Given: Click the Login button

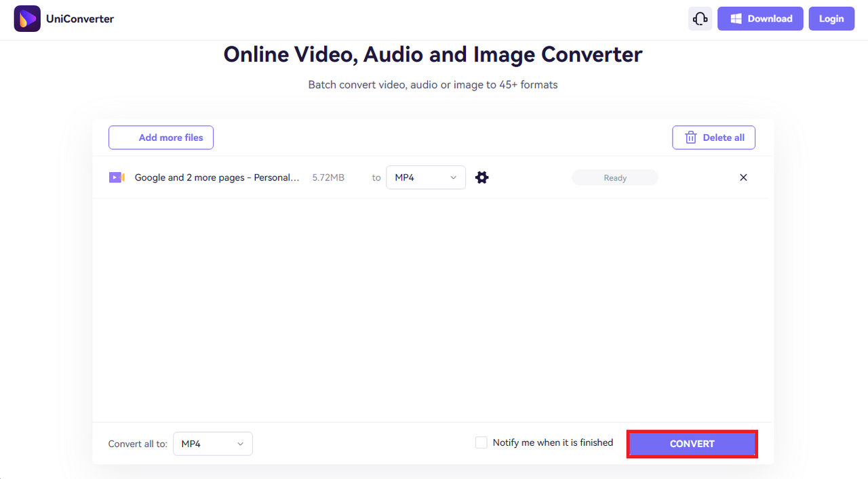Looking at the screenshot, I should (x=831, y=19).
